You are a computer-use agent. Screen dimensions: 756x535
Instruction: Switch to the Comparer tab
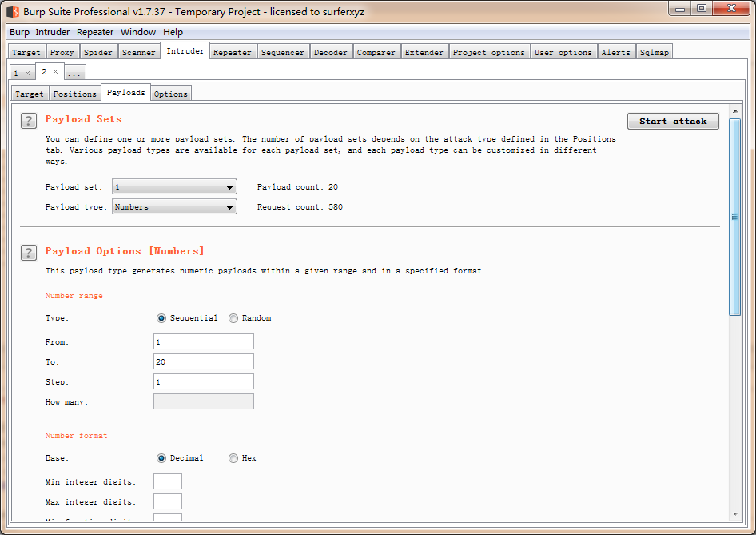(x=376, y=52)
